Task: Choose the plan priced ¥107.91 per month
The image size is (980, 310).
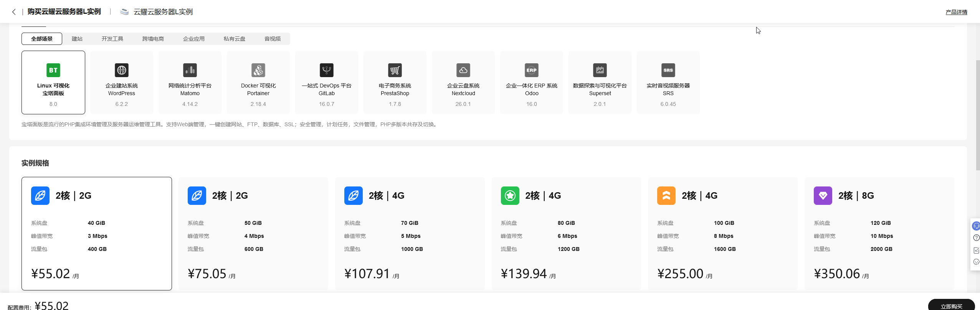Action: [410, 233]
